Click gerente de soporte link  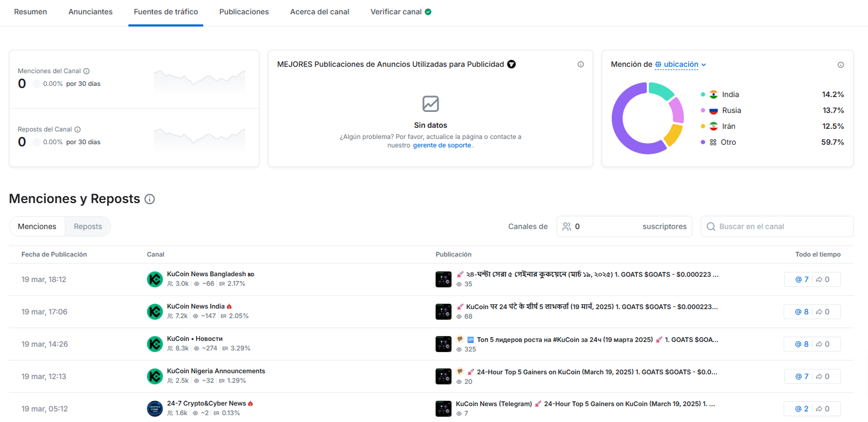tap(442, 145)
